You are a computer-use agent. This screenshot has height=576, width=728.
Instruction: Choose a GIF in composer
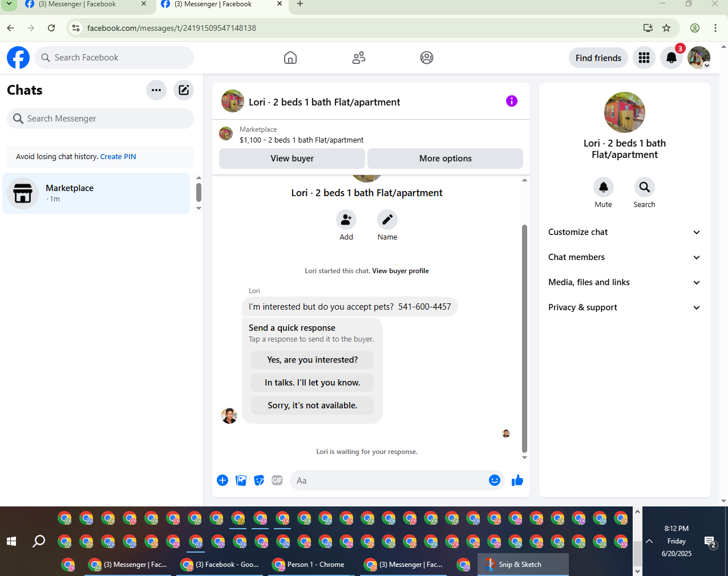(277, 480)
